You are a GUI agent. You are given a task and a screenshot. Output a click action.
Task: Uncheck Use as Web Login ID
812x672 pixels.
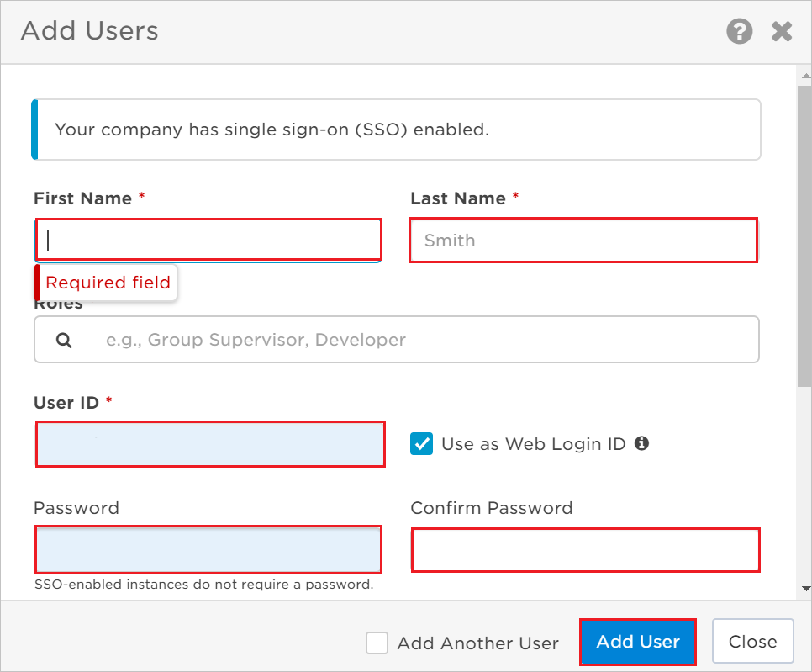click(x=421, y=444)
